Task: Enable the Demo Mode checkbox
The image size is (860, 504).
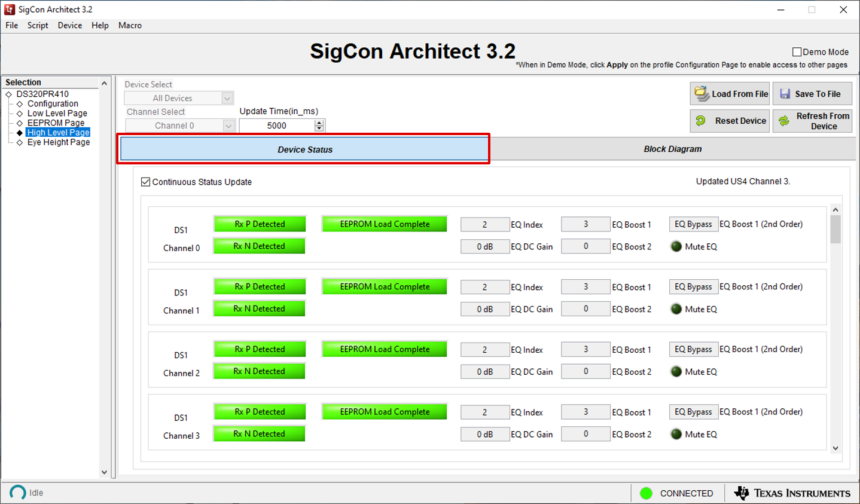Action: 797,52
